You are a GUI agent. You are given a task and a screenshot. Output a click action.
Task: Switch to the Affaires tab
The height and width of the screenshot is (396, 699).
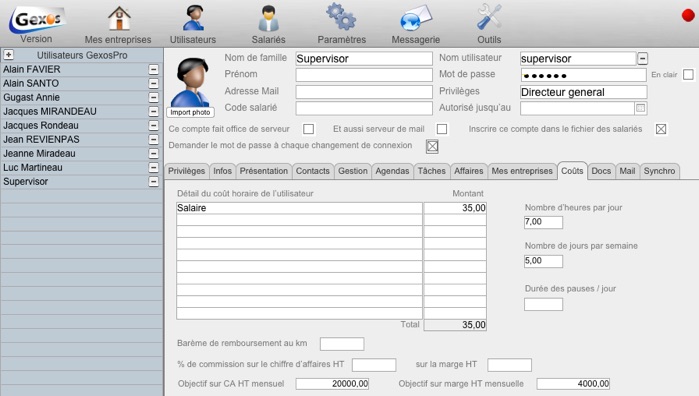coord(469,171)
